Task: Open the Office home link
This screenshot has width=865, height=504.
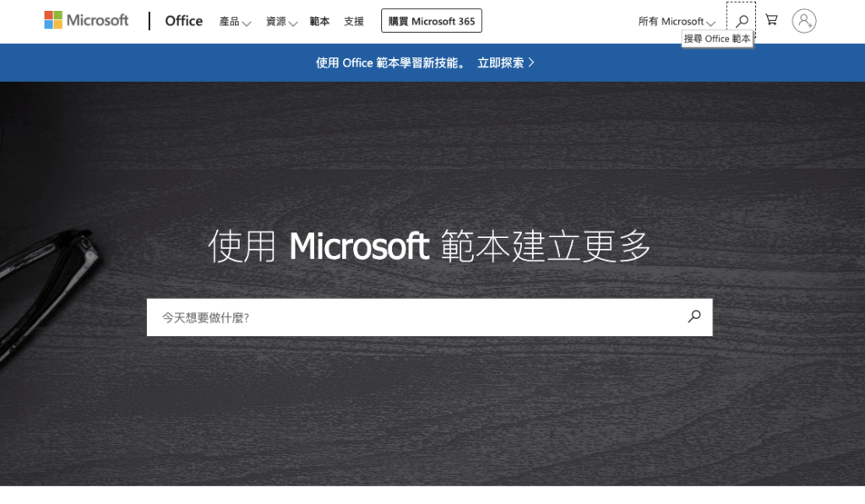Action: [183, 21]
